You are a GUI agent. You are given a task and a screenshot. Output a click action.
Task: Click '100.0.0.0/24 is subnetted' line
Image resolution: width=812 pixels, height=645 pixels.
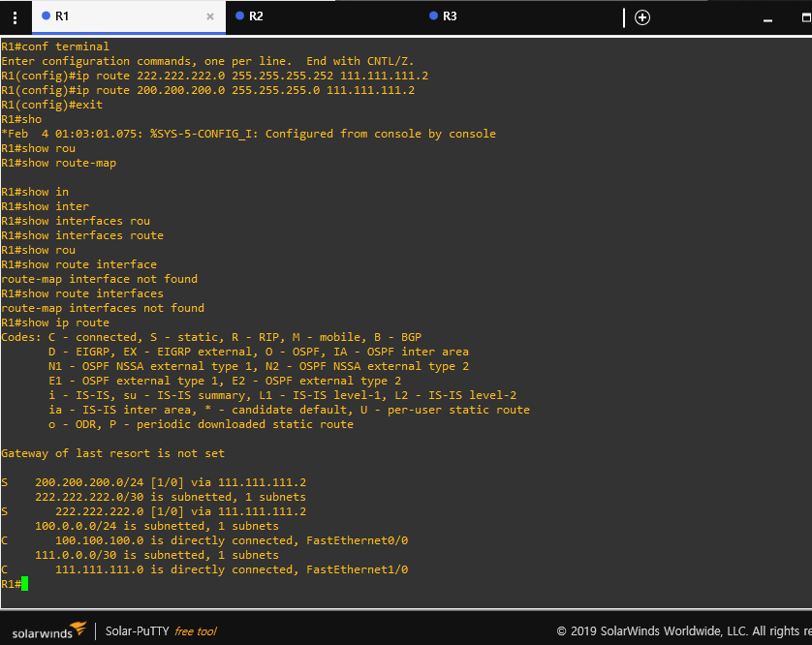point(157,526)
